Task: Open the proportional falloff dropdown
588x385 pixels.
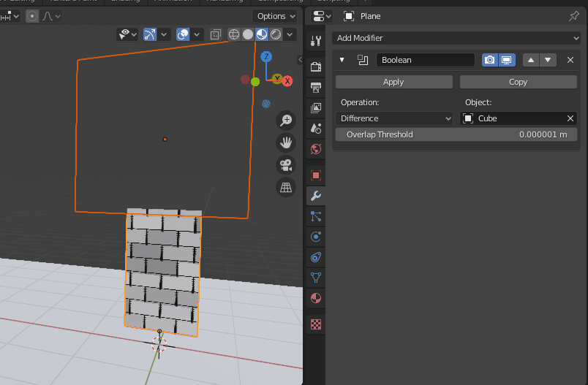Action: pos(51,16)
